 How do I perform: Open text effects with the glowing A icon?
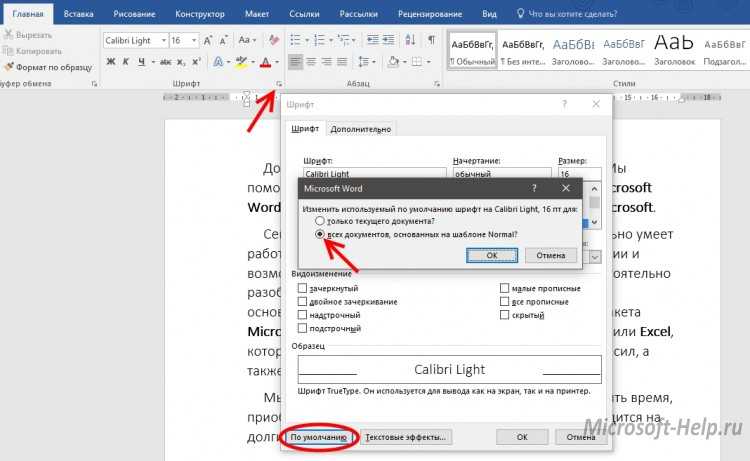pyautogui.click(x=218, y=62)
